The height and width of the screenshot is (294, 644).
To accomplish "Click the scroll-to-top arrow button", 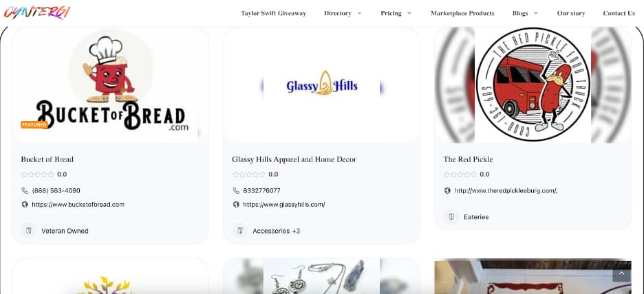I will click(621, 273).
